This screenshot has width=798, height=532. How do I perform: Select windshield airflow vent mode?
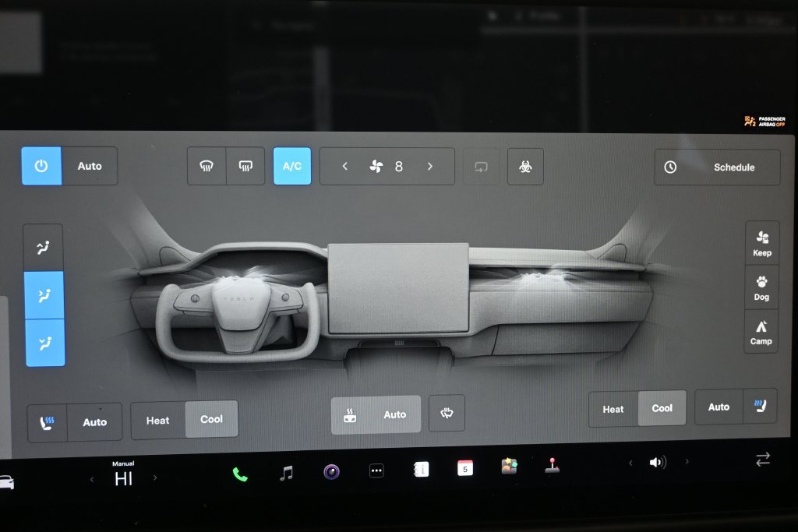pyautogui.click(x=44, y=248)
